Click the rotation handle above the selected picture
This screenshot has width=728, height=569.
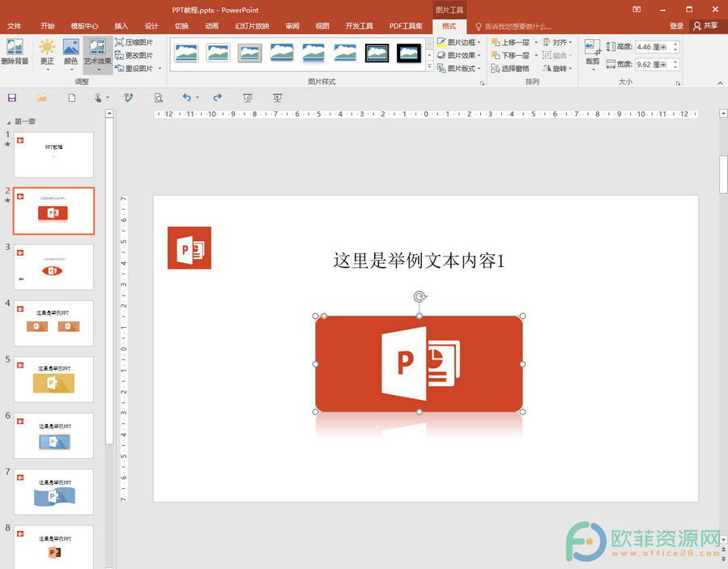(419, 296)
